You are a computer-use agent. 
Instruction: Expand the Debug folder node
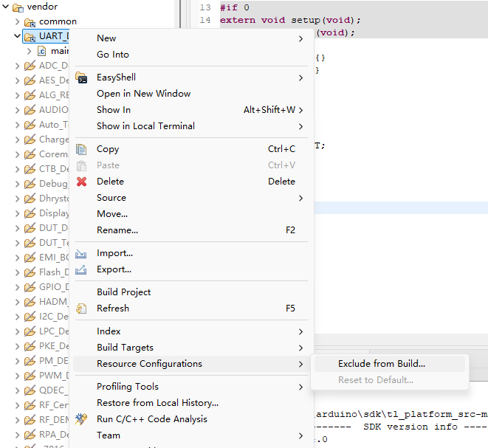click(18, 184)
